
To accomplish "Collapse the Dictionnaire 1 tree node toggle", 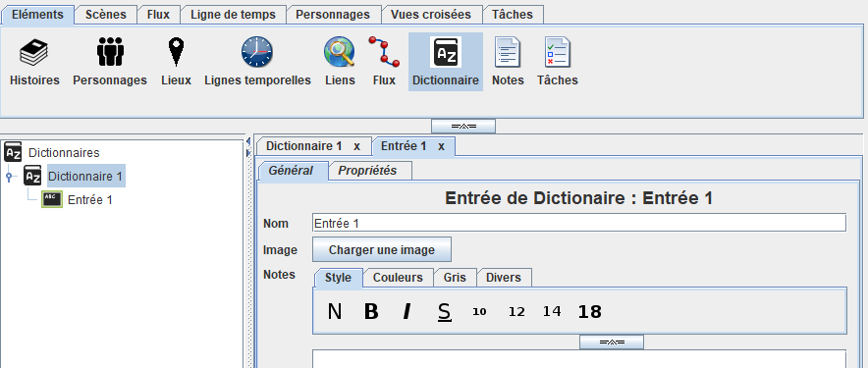I will (8, 177).
